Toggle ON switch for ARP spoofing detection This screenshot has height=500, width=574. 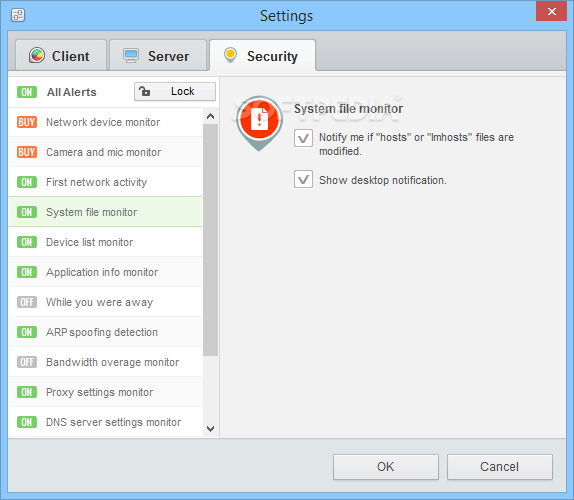(27, 332)
